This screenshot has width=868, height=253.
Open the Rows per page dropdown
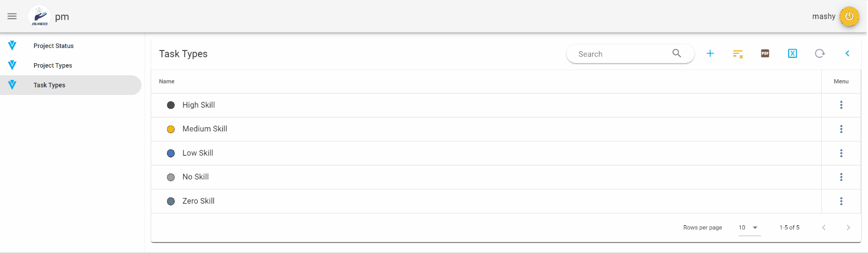pyautogui.click(x=749, y=228)
